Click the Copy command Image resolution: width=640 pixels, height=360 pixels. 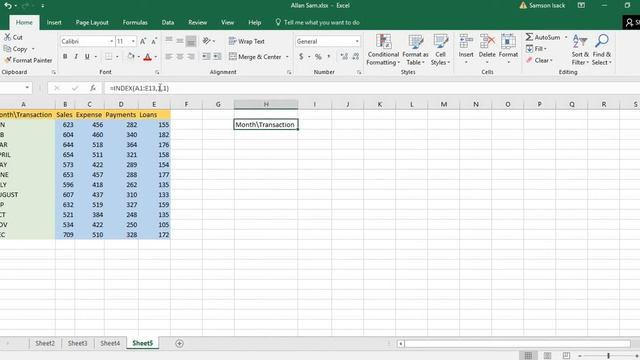[16, 49]
